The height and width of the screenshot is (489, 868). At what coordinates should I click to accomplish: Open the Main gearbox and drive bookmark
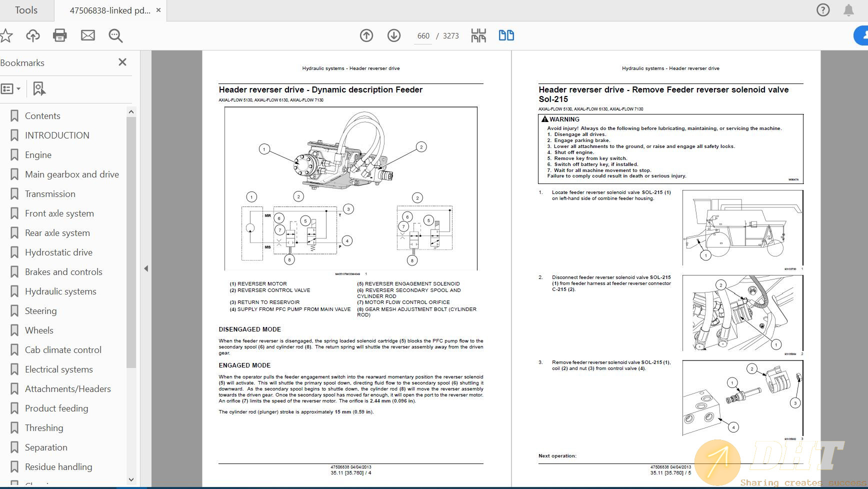[x=72, y=174]
